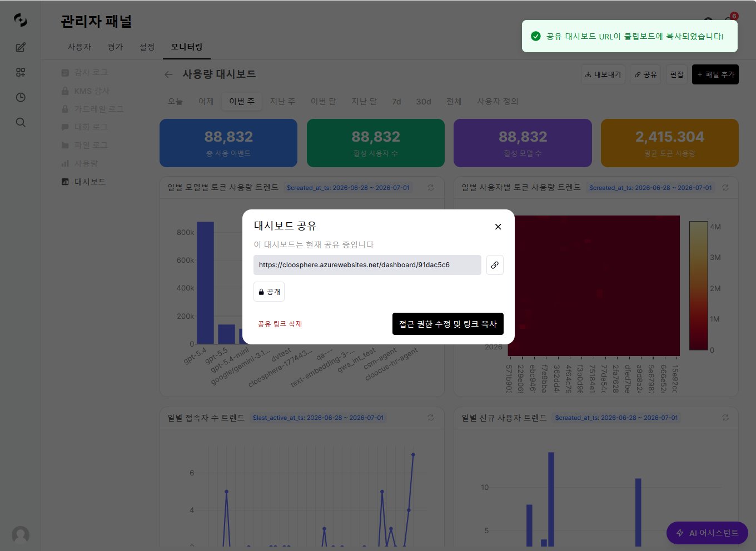Open the history clock icon in left rail

coord(21,97)
